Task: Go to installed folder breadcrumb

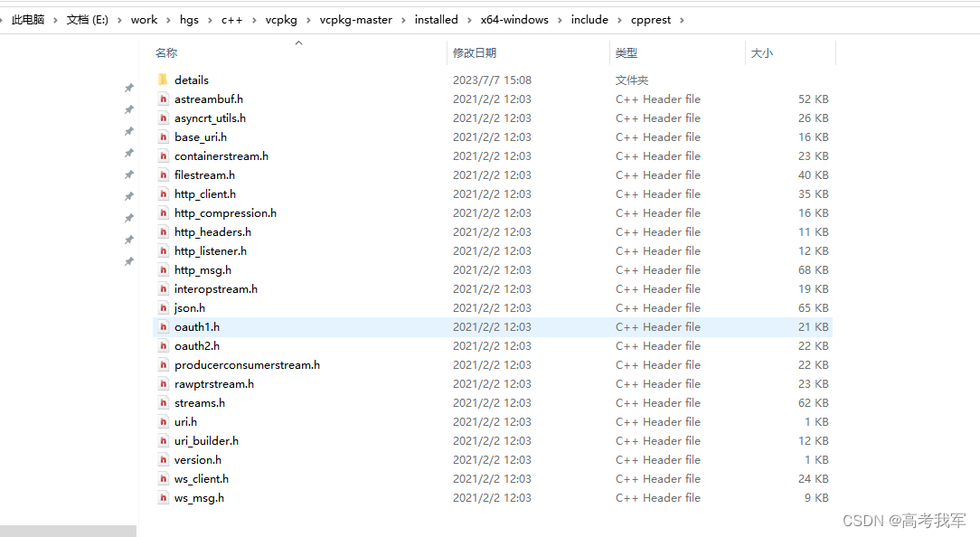Action: 437,20
